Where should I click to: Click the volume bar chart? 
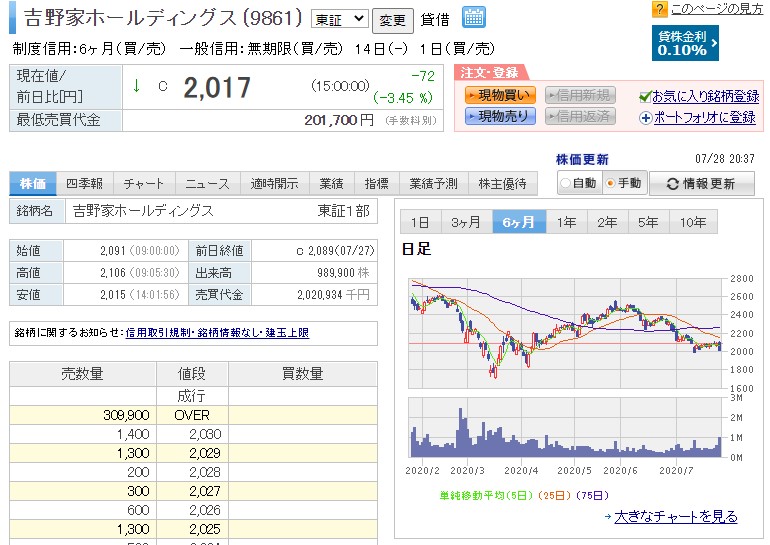(567, 428)
